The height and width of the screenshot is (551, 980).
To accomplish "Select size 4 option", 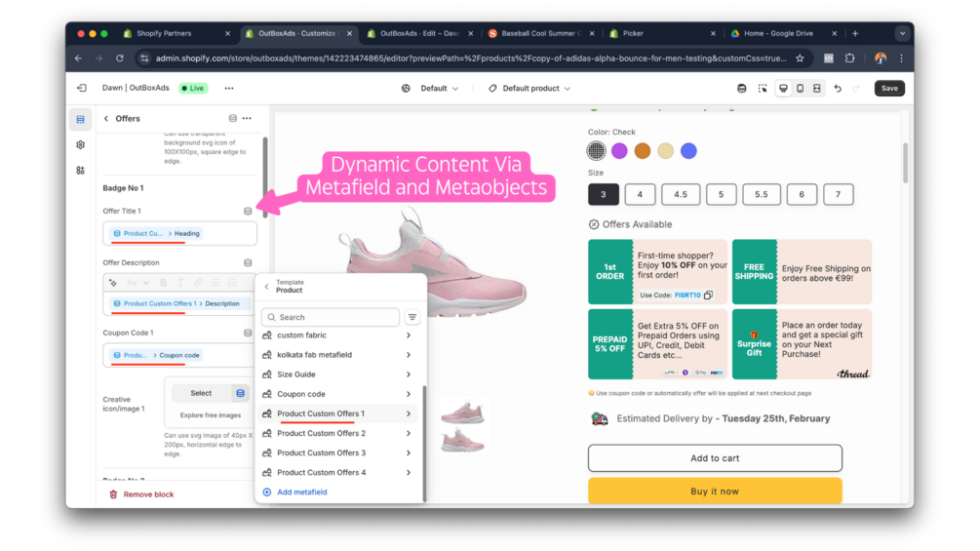I will pyautogui.click(x=640, y=194).
